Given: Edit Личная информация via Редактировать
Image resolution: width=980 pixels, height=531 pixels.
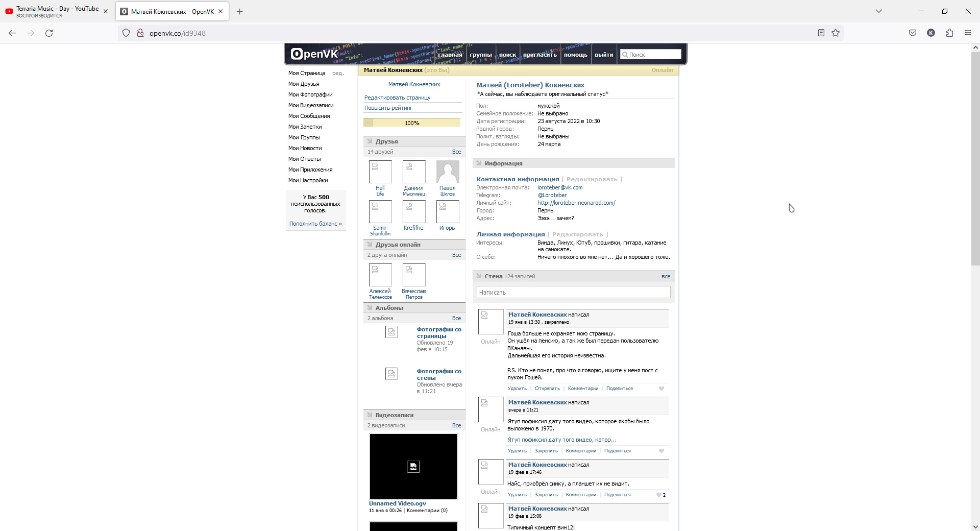Looking at the screenshot, I should coord(578,234).
